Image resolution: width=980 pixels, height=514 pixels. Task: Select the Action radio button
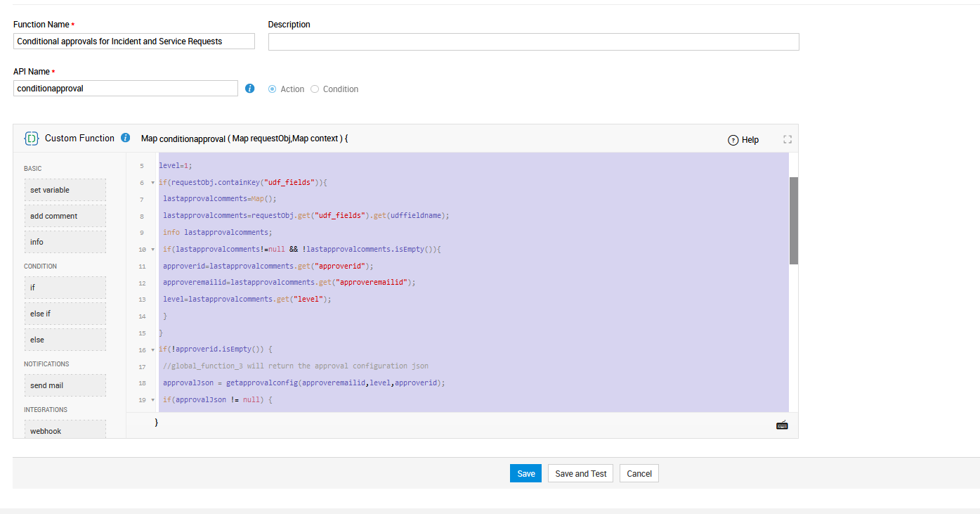(273, 89)
